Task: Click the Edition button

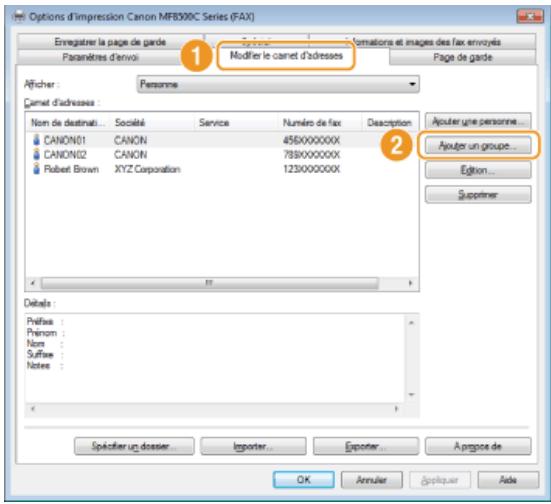Action: coord(478,170)
